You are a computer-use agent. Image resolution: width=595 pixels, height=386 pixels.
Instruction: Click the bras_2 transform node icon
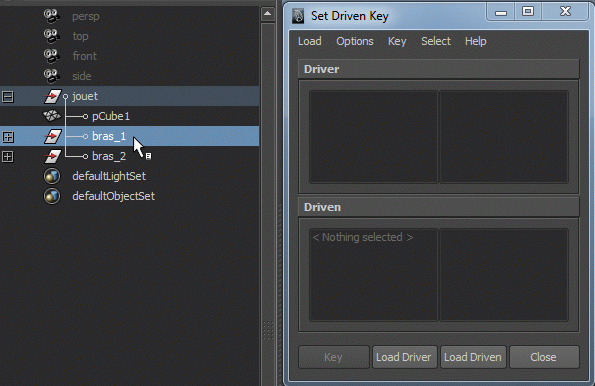tap(52, 156)
